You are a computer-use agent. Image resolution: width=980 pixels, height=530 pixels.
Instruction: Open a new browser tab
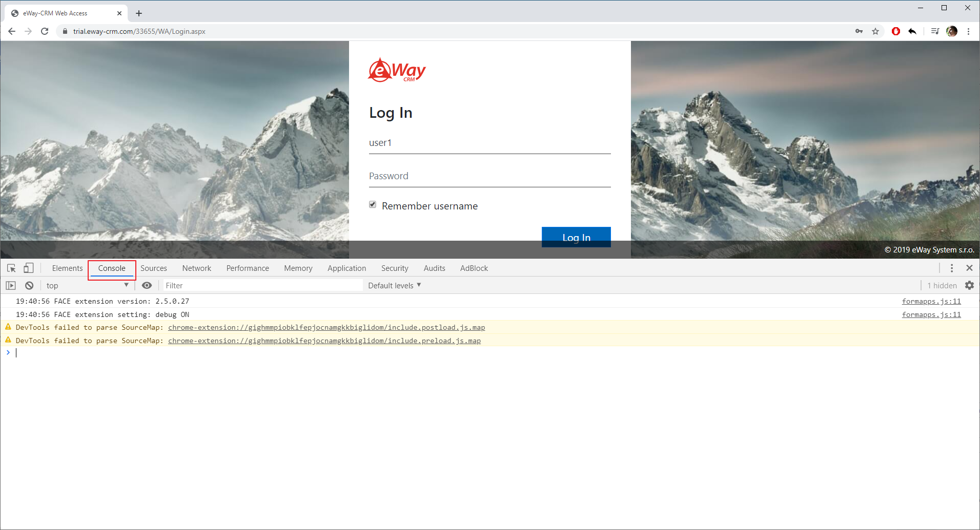click(x=139, y=13)
